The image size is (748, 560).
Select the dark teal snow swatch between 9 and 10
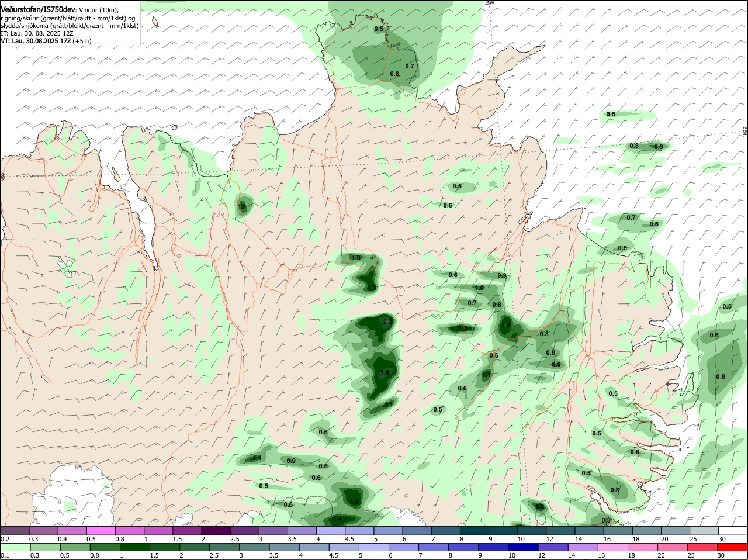pyautogui.click(x=503, y=530)
